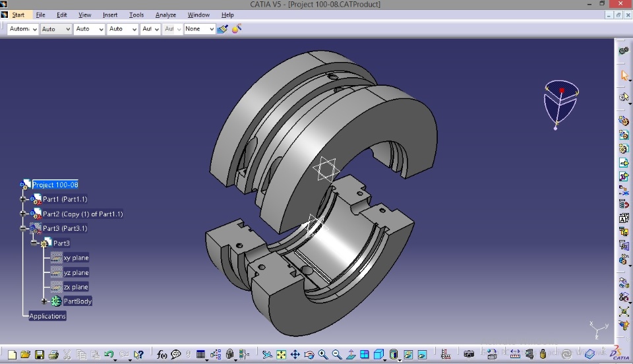Click the painter brush icon in graphic toolbar
Viewport: 633px width, 364px height.
click(222, 29)
